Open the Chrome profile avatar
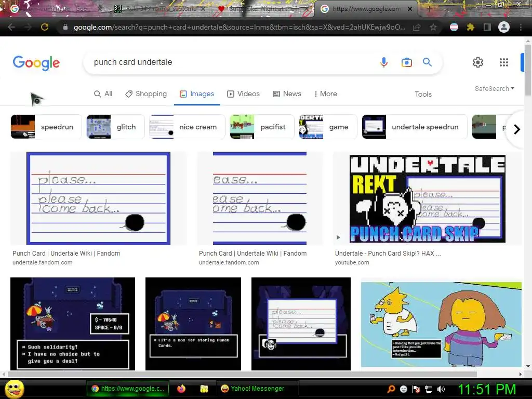 [504, 27]
